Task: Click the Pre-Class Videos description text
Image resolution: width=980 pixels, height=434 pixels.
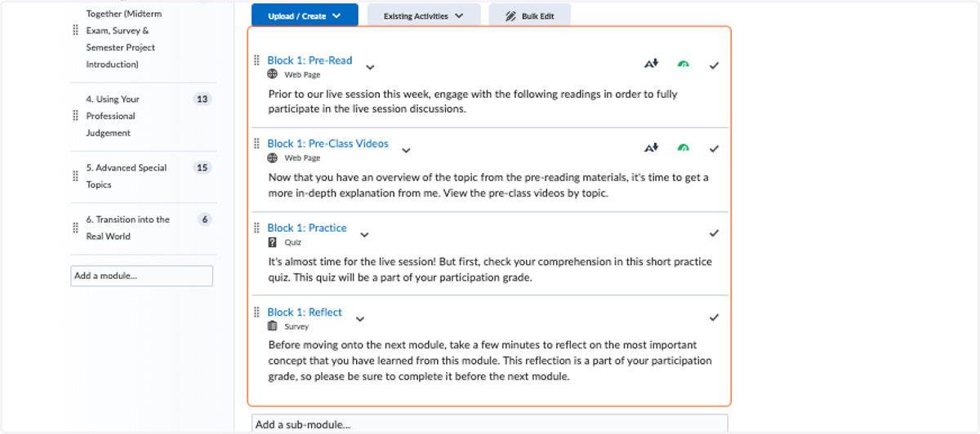Action: [488, 185]
